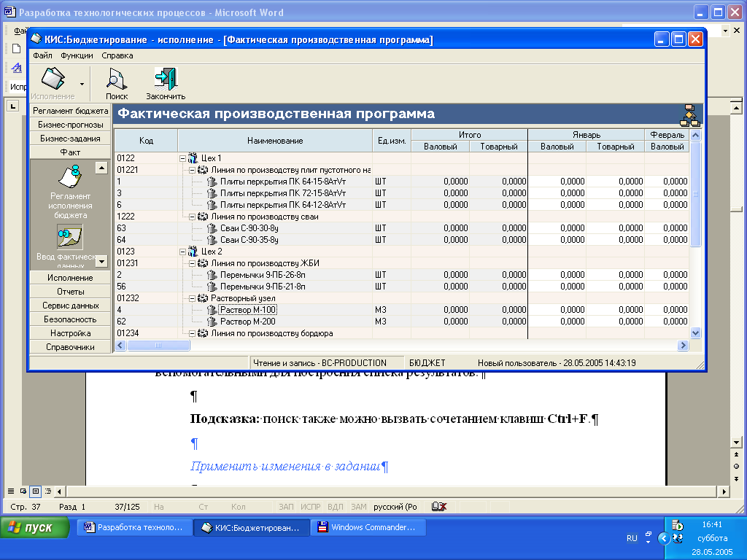Viewport: 747px width, 560px height.
Task: Open the Справка menu
Action: point(117,55)
